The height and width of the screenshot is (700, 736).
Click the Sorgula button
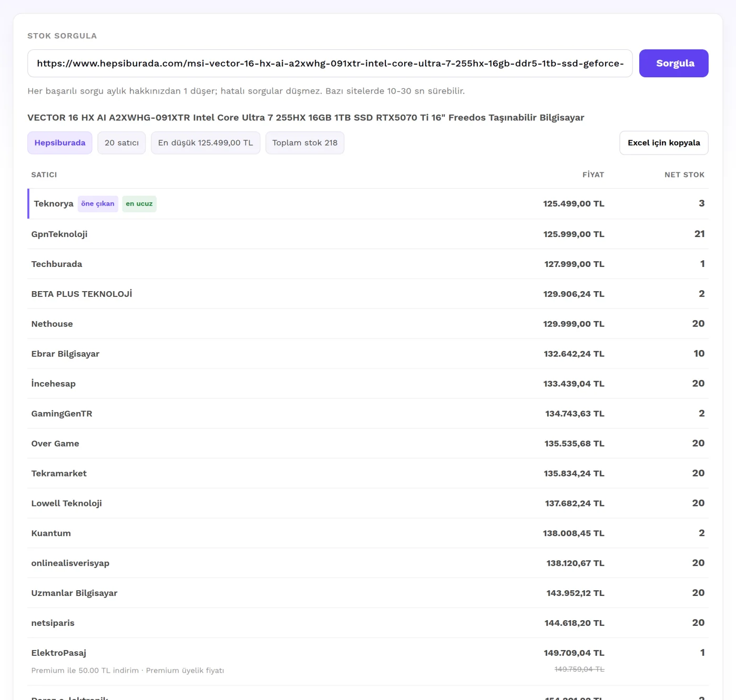point(673,63)
